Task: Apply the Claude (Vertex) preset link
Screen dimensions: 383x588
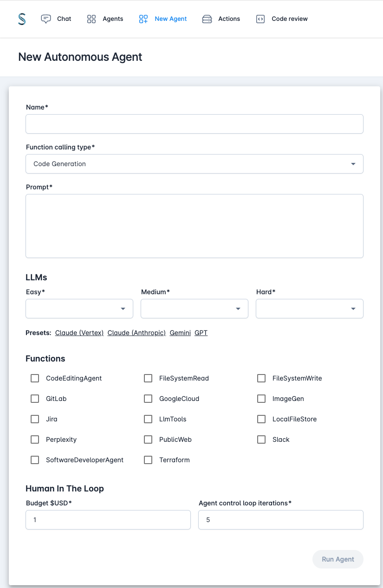Action: (x=79, y=333)
